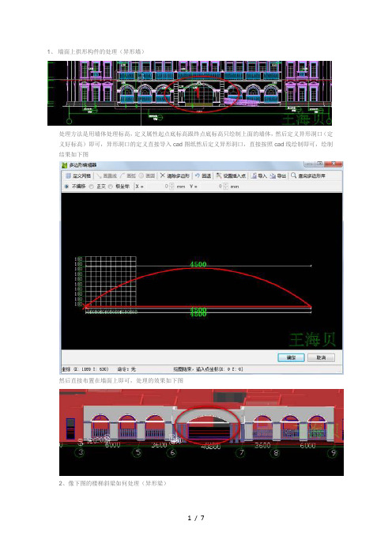This screenshot has width=392, height=555.
Task: Open 查询多边形库 (polygon library search)
Action: 307,176
